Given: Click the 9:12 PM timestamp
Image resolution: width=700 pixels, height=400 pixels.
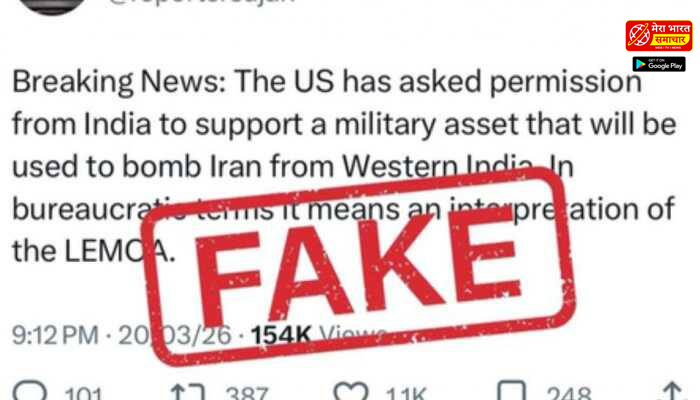Looking at the screenshot, I should pos(55,335).
